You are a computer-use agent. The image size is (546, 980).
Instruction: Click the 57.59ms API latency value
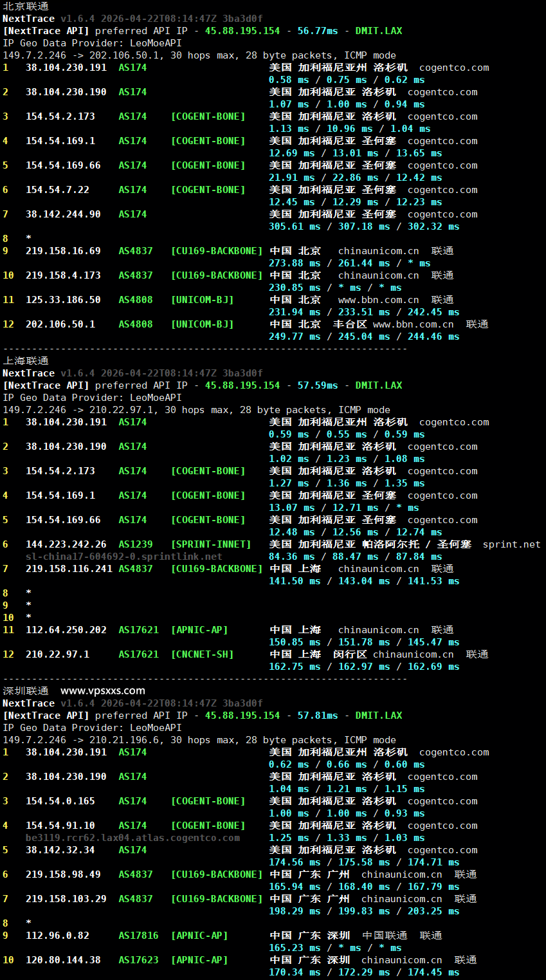(318, 385)
